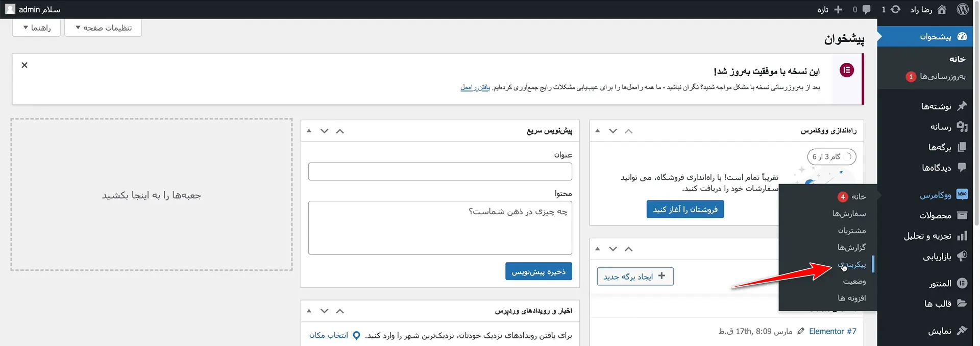Move راه‌اندازی ووکامرس widget up
Image resolution: width=980 pixels, height=346 pixels.
[x=628, y=131]
